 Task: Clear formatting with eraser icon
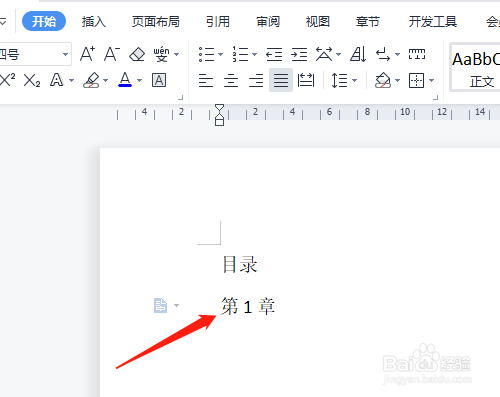[x=137, y=54]
